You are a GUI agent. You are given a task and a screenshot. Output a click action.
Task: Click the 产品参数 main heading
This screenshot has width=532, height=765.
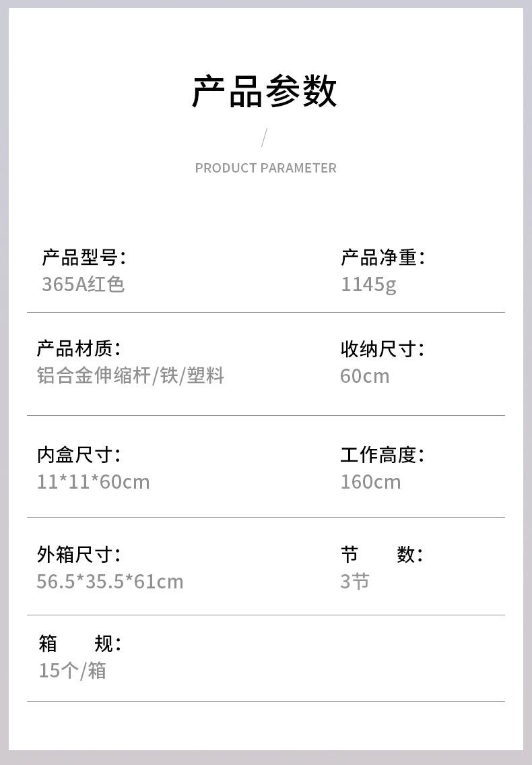click(x=265, y=92)
